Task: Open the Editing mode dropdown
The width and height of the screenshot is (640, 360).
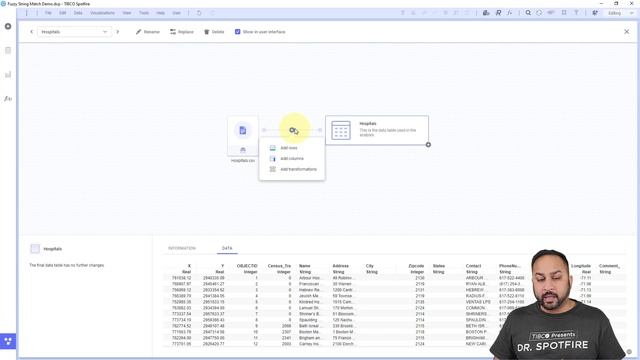Action: coord(620,13)
